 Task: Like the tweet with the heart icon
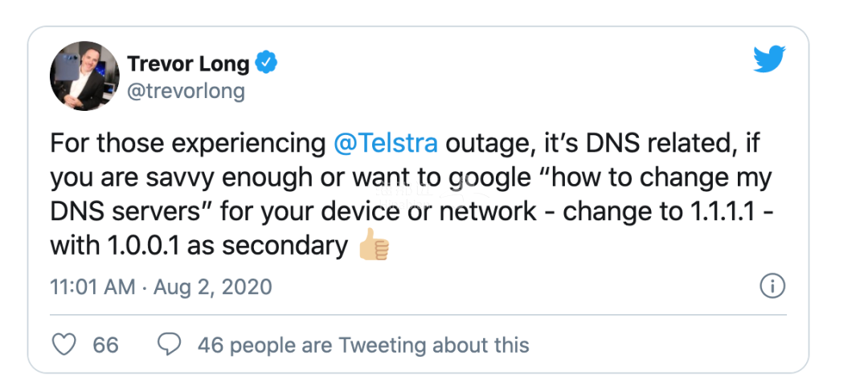coord(63,345)
